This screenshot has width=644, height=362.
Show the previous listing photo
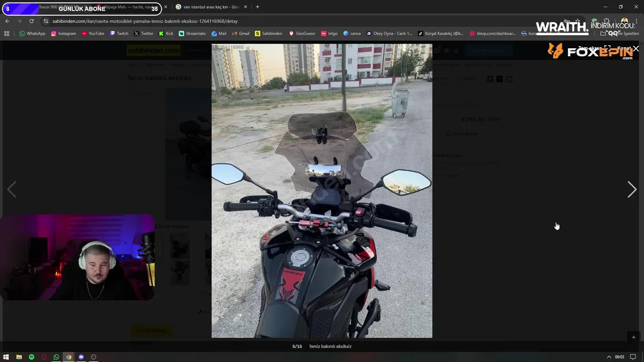click(x=12, y=190)
